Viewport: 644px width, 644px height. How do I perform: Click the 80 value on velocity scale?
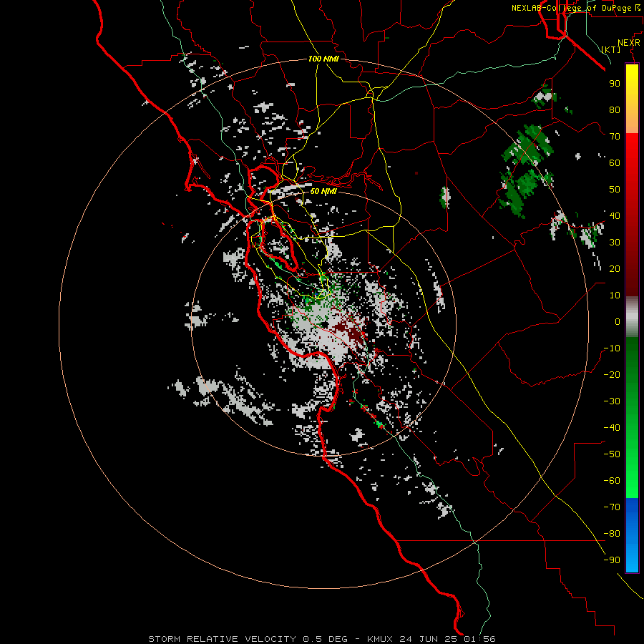tap(615, 109)
